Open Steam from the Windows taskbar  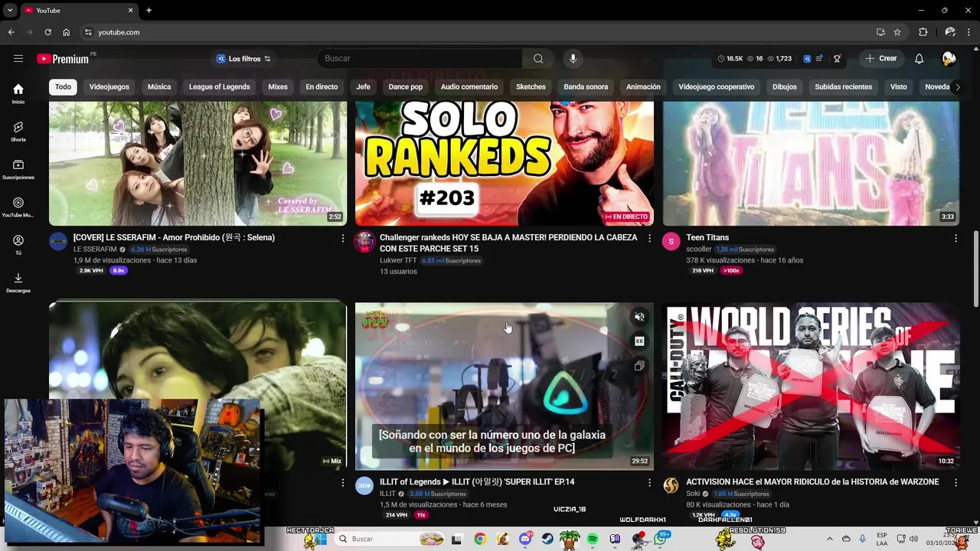(547, 539)
